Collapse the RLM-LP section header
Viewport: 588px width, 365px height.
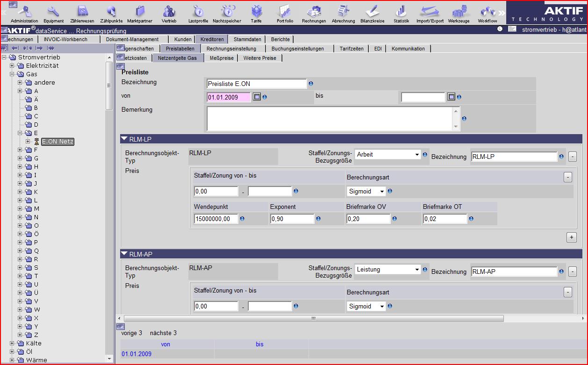click(x=124, y=139)
